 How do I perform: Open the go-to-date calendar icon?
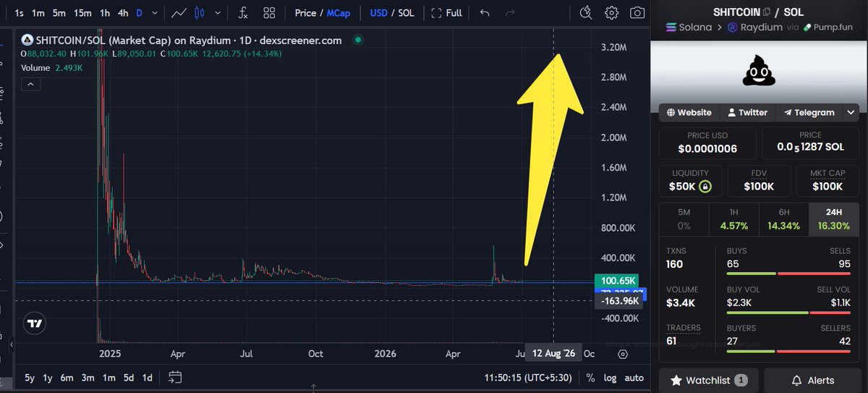click(175, 377)
